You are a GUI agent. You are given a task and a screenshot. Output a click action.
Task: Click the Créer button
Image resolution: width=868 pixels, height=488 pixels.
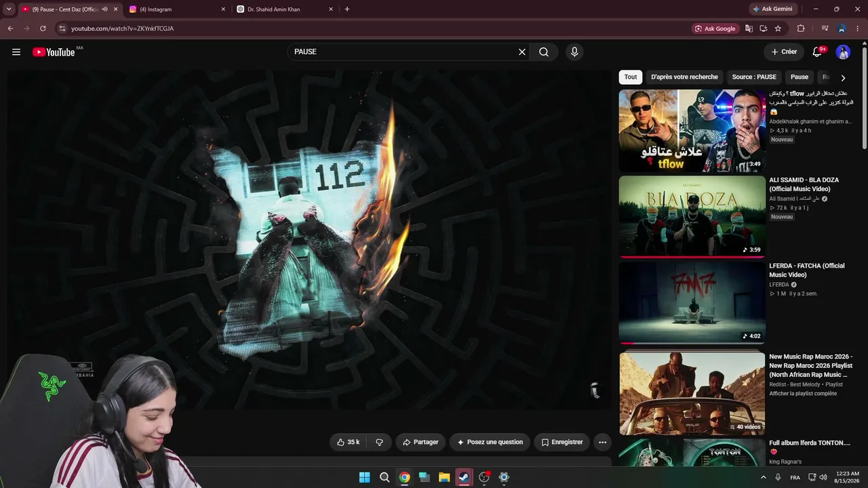pyautogui.click(x=784, y=52)
